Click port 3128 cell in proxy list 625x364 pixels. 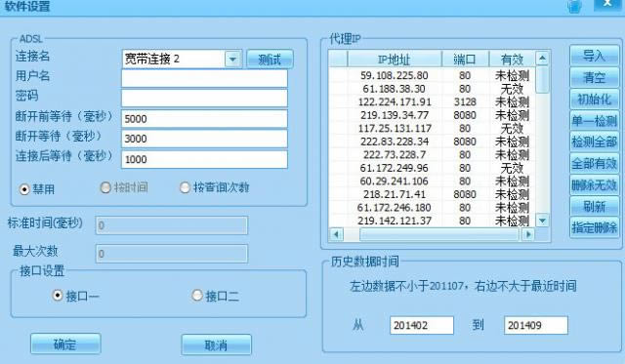(x=465, y=101)
